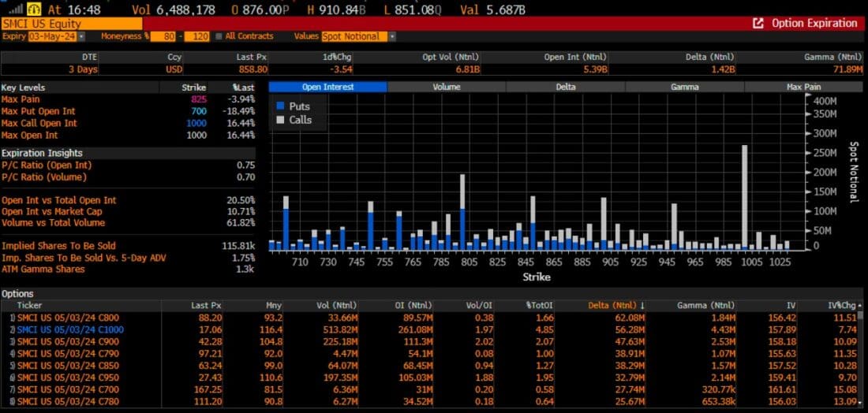This screenshot has height=413, width=868.
Task: Switch to the Open Interest chart tab
Action: 327,87
